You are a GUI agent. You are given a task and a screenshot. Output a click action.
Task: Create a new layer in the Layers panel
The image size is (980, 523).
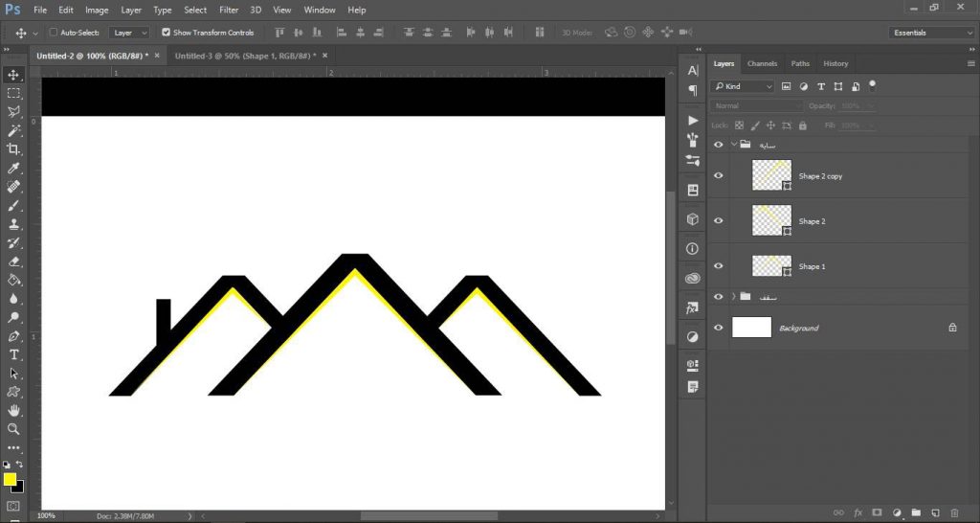point(936,512)
